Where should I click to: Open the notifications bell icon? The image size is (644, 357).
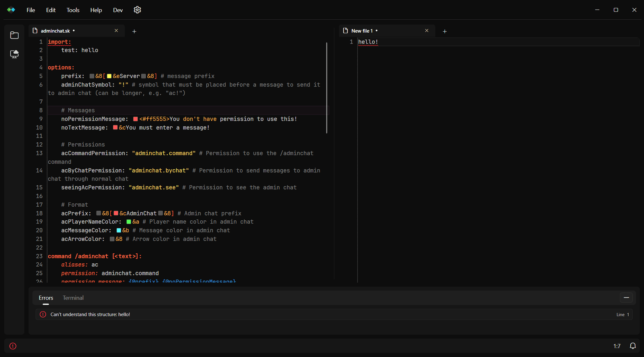(x=633, y=346)
